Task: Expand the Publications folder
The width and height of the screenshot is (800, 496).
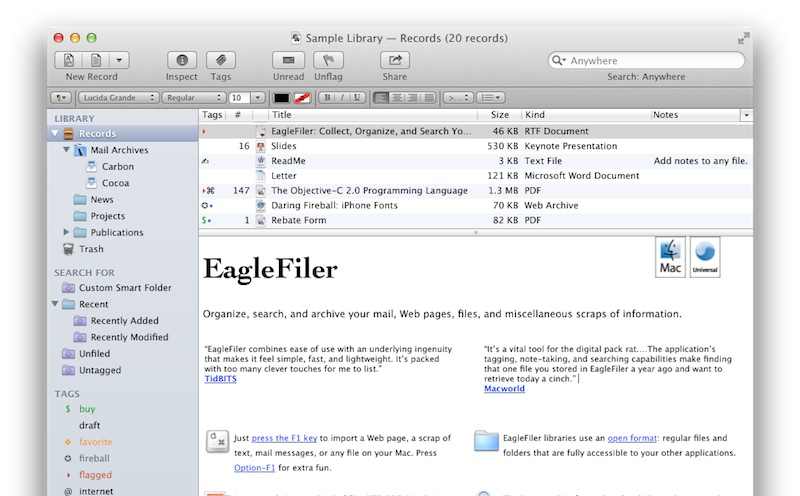Action: pos(67,233)
